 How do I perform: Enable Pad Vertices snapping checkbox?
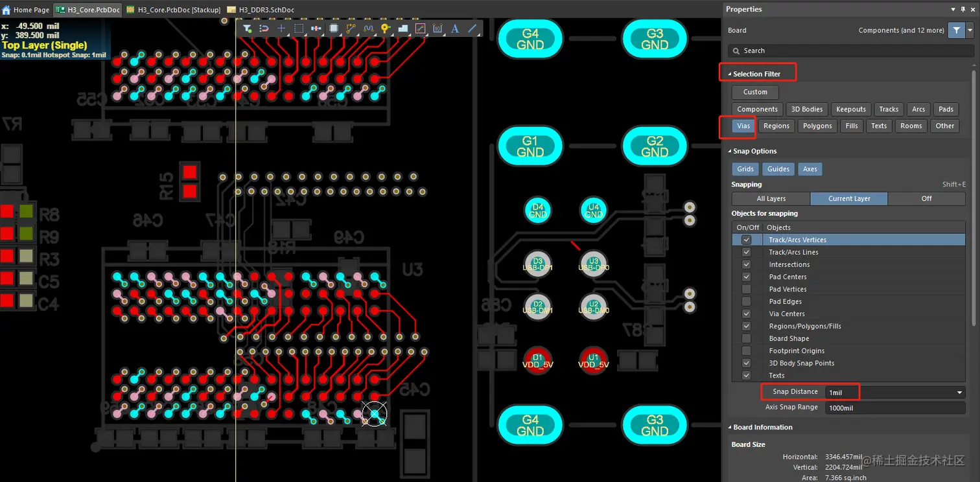[747, 289]
